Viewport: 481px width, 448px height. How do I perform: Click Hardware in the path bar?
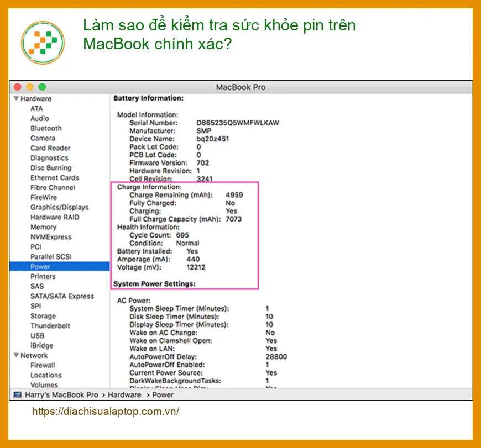(x=124, y=394)
